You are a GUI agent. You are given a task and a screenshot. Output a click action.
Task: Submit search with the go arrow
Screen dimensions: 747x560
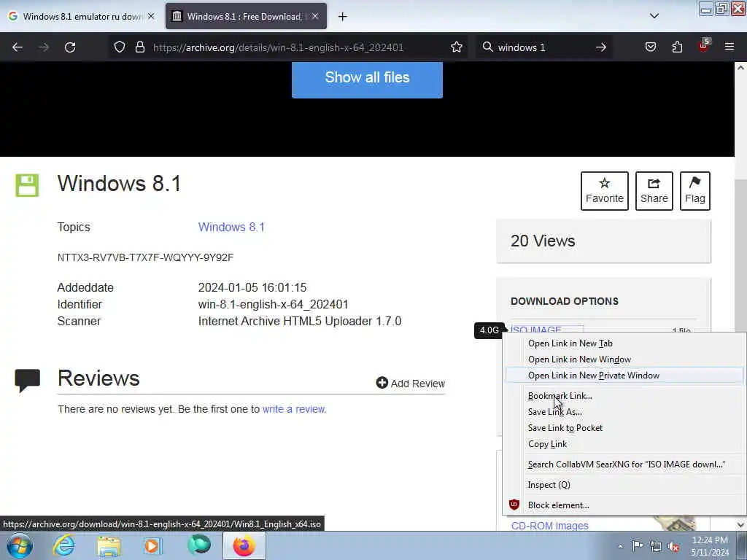pos(601,47)
